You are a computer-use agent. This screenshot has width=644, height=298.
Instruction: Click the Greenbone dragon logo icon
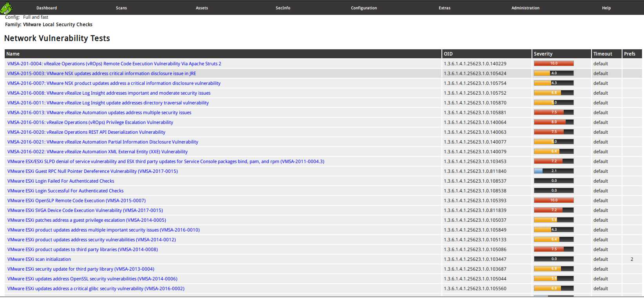coord(6,7)
